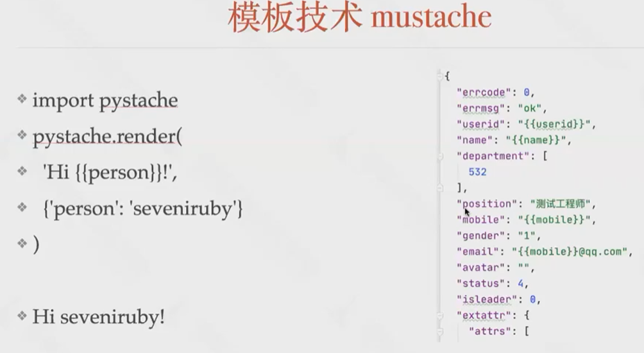Image resolution: width=644 pixels, height=353 pixels.
Task: Click the "pystache.render(" line
Action: (107, 137)
